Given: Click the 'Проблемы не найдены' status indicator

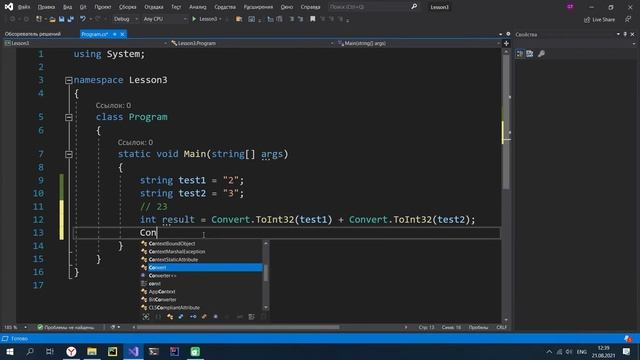Looking at the screenshot, I should point(66,327).
